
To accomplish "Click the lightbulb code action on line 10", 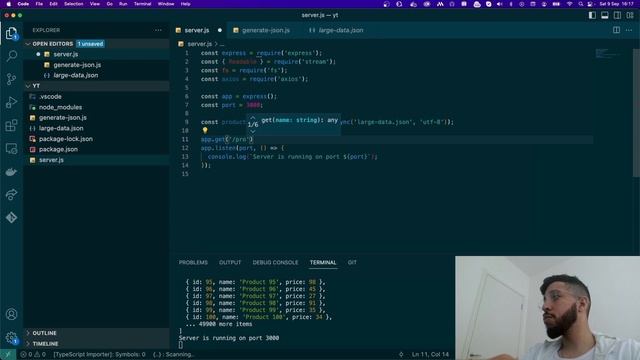I will (x=205, y=130).
